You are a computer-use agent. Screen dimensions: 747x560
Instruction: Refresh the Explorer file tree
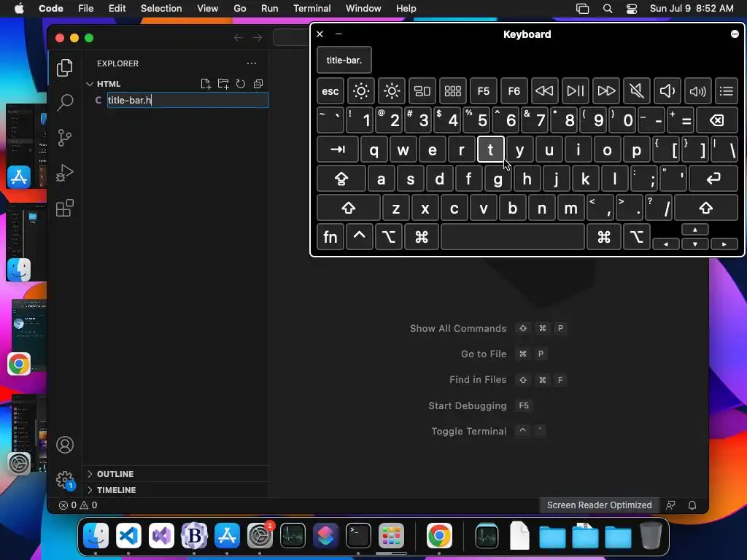(241, 84)
